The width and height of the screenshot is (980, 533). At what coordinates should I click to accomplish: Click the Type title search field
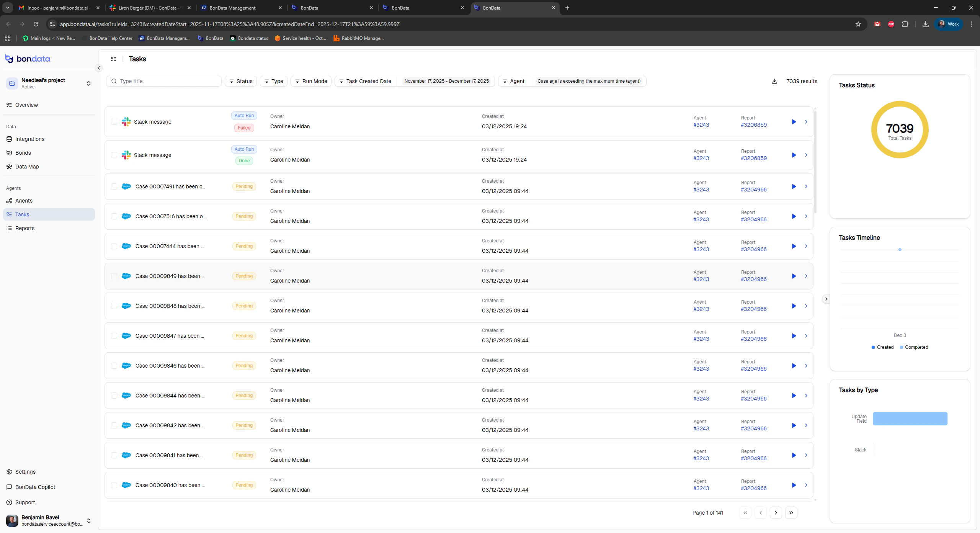coord(168,81)
